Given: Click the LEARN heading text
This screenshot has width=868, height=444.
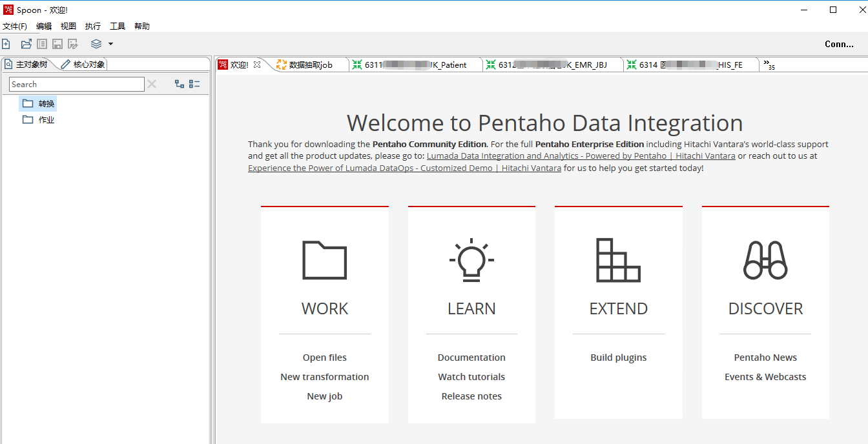Looking at the screenshot, I should pyautogui.click(x=471, y=308).
